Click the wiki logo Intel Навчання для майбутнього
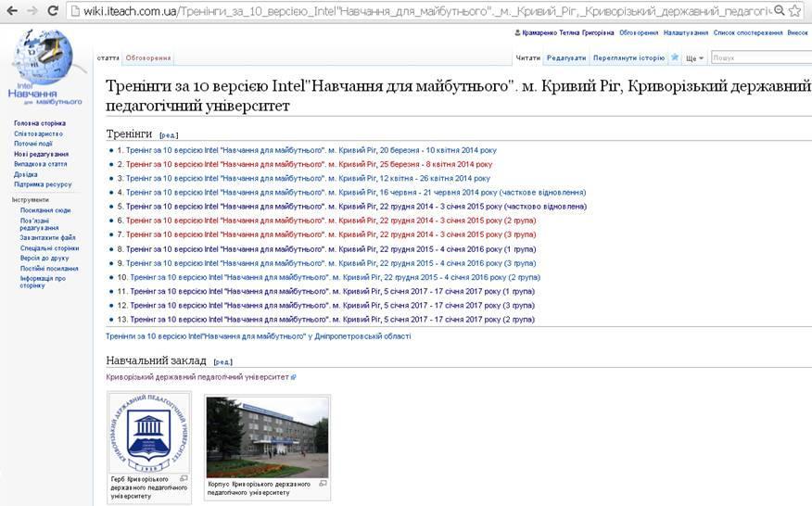812x506 pixels. click(44, 67)
